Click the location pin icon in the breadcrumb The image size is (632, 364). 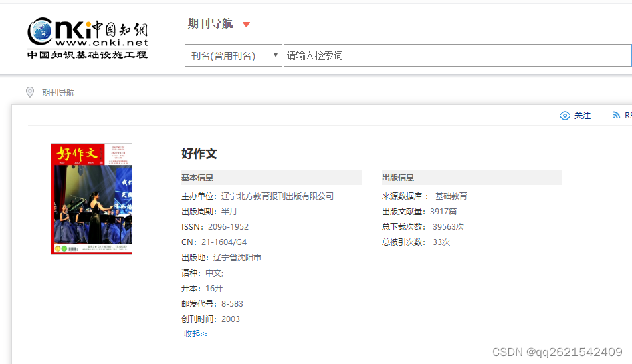pos(30,92)
